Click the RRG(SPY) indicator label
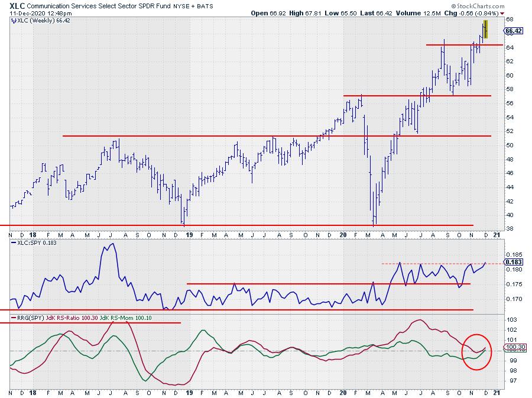The image size is (532, 398). coord(30,319)
